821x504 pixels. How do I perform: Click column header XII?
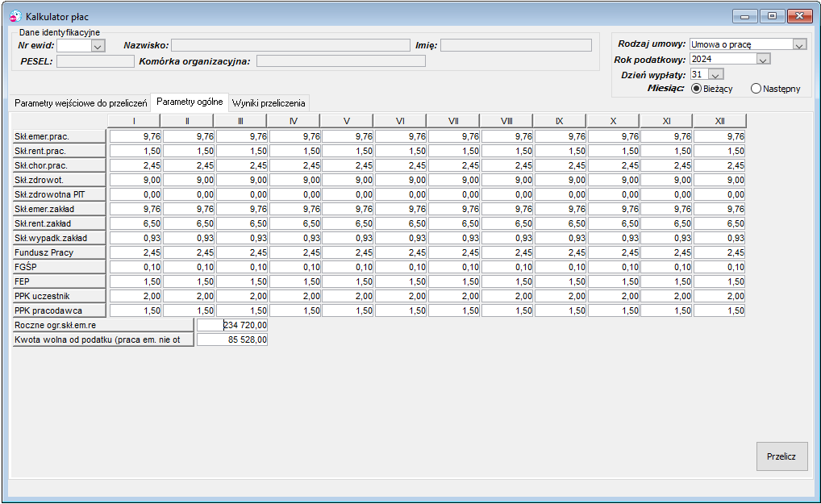point(720,121)
